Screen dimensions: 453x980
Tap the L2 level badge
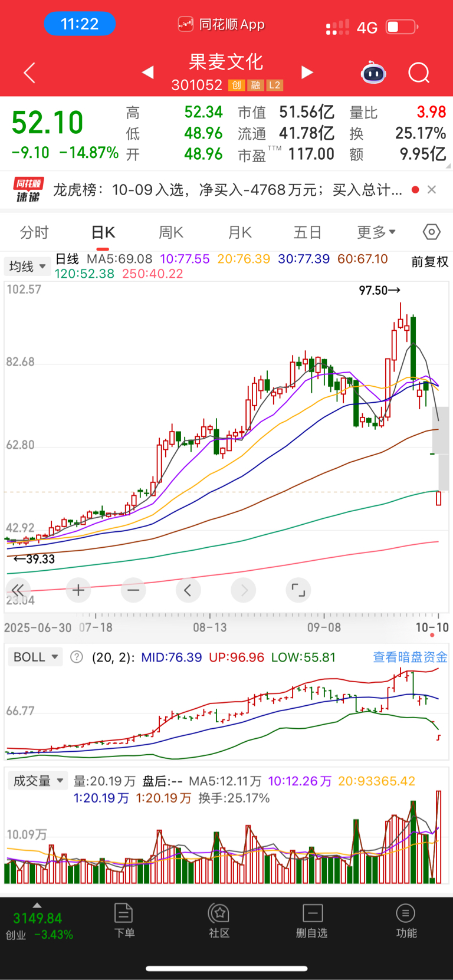pyautogui.click(x=275, y=85)
